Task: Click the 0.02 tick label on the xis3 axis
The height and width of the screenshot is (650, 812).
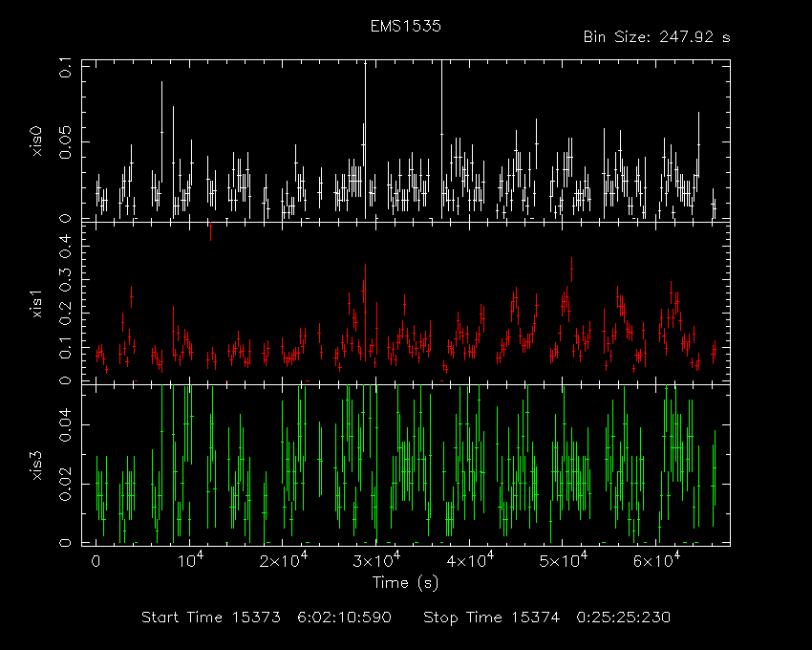Action: coord(66,484)
